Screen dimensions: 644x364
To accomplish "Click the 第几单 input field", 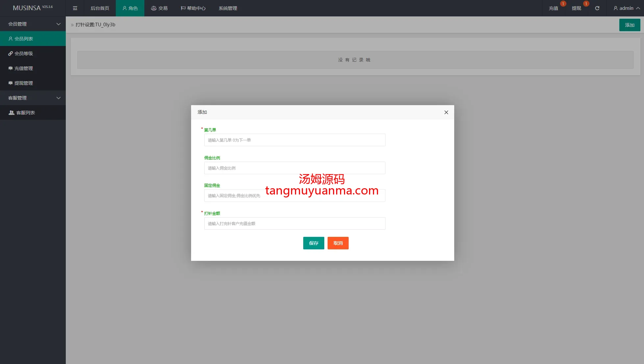I will (x=294, y=140).
